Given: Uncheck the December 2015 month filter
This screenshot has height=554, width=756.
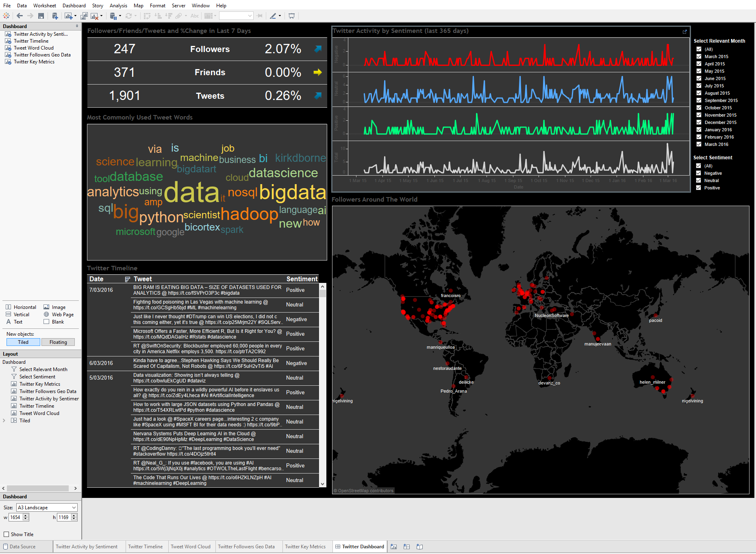Looking at the screenshot, I should click(699, 122).
